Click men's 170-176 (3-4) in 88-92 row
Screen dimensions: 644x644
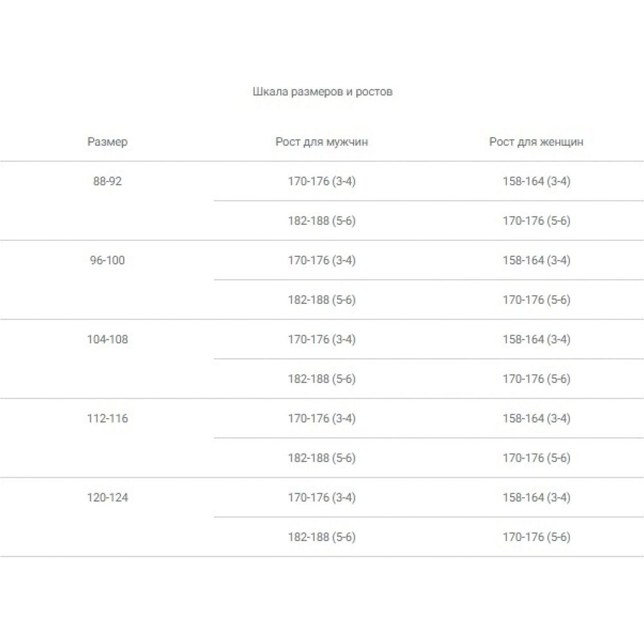(321, 182)
